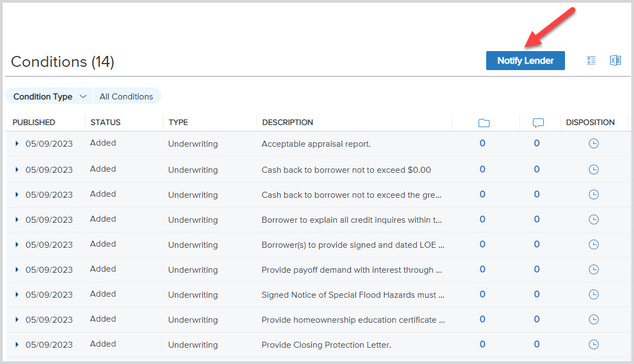Open the Cash back to borrower not to exceed $0.00 description

coord(346,170)
